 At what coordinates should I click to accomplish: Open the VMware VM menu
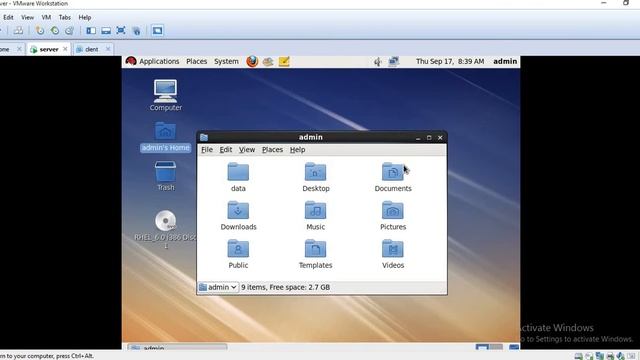(x=46, y=18)
